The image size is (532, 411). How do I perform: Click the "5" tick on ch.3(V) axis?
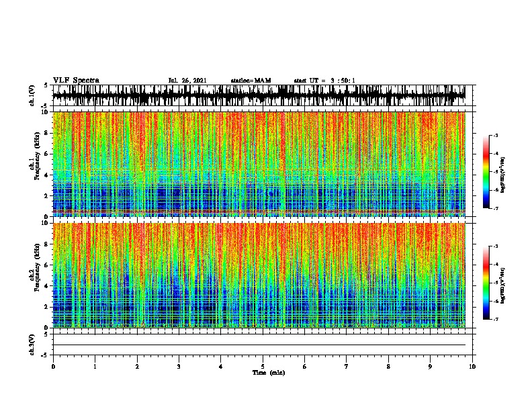click(46, 334)
